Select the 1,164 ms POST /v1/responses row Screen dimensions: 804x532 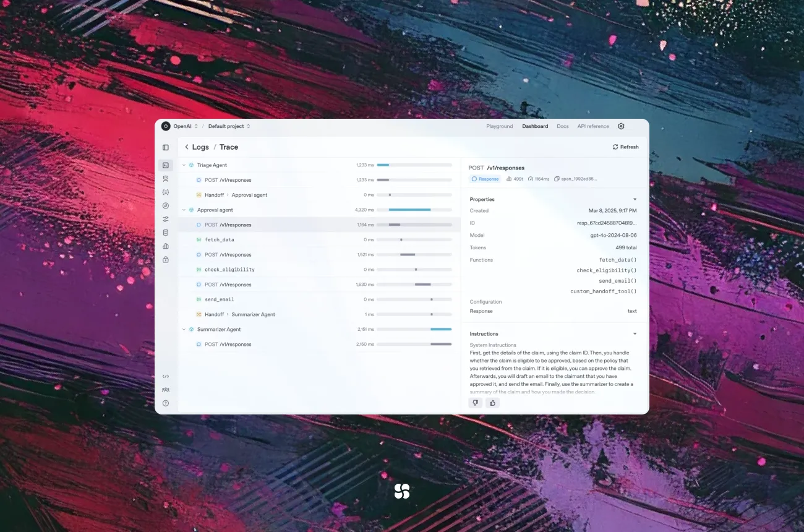[319, 225]
